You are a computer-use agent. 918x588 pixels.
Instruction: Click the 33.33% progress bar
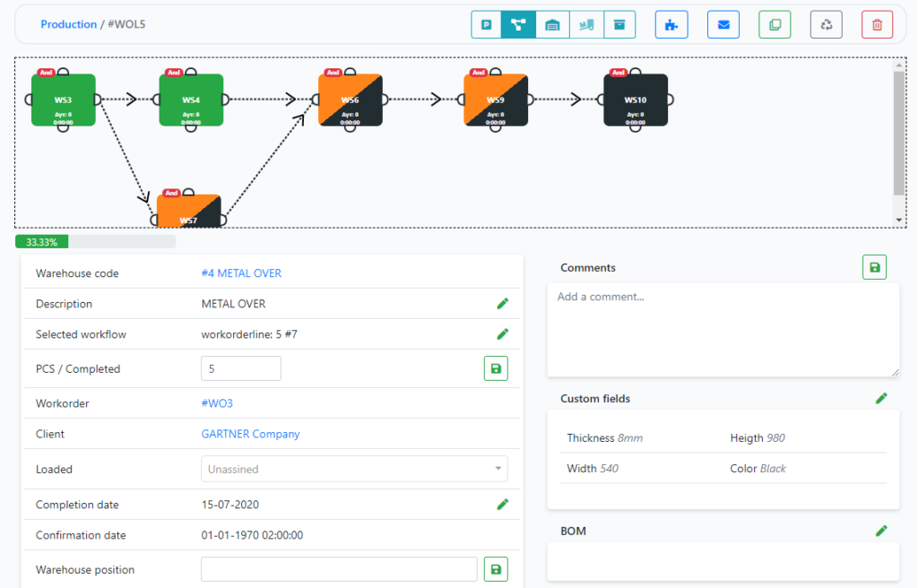tap(95, 242)
